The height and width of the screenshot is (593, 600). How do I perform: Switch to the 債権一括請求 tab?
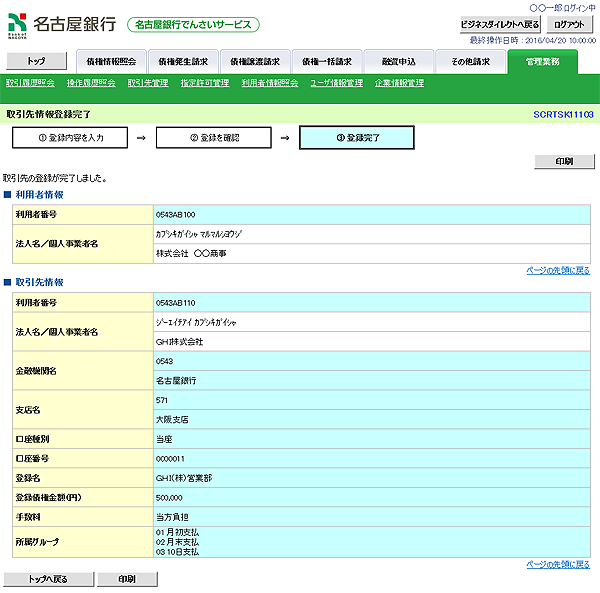point(327,62)
